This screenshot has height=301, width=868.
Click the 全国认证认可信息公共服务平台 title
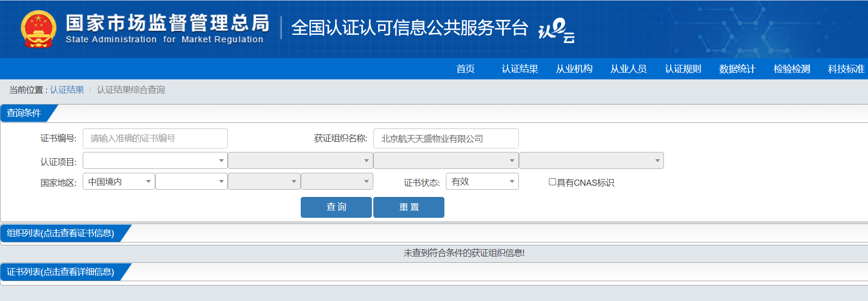coord(410,28)
